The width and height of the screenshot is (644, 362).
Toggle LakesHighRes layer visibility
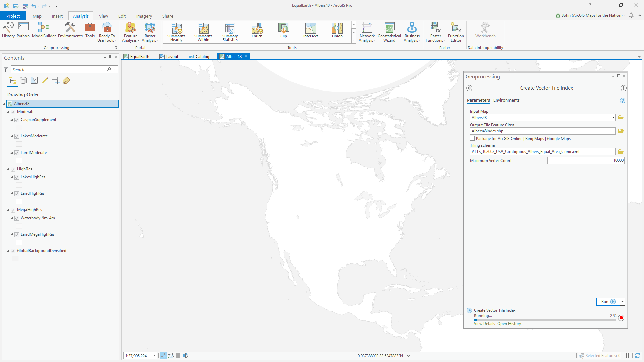pos(17,177)
